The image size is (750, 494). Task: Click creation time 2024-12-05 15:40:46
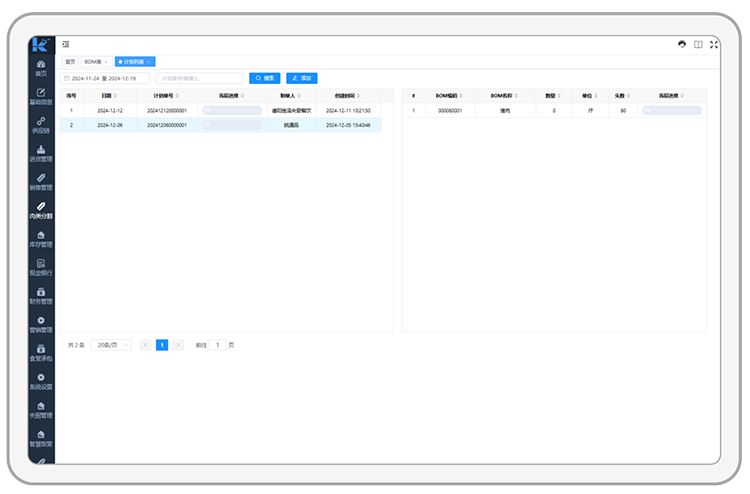click(x=348, y=125)
